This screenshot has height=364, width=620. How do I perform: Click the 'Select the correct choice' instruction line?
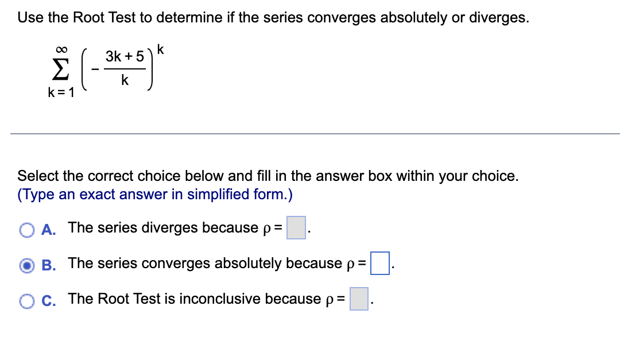(x=195, y=176)
